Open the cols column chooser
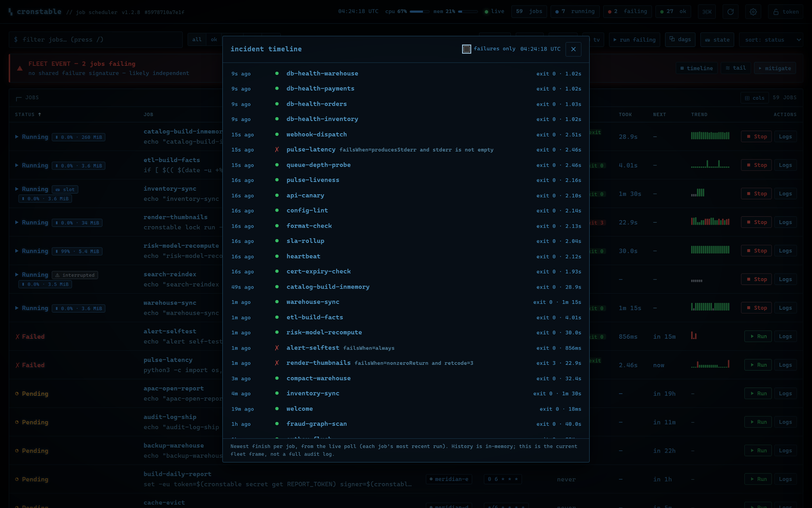 (x=755, y=98)
